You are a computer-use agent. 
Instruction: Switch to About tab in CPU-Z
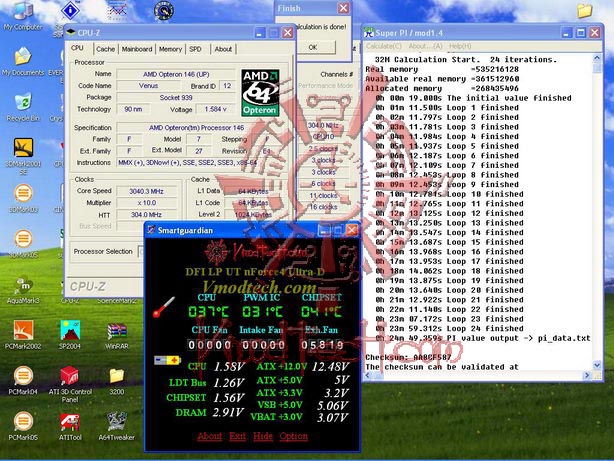[223, 49]
